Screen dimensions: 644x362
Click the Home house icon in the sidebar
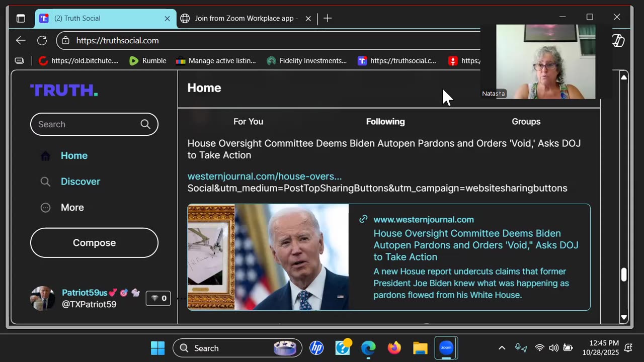coord(45,156)
